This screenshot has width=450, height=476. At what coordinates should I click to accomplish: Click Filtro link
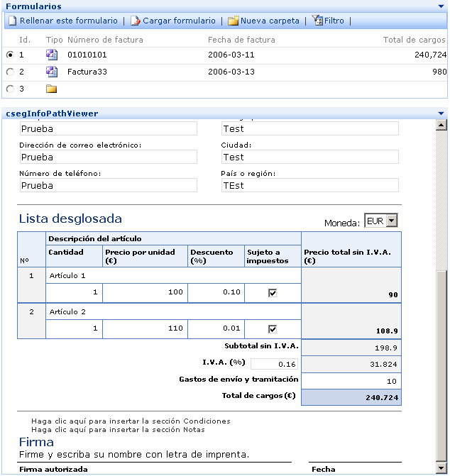(x=334, y=21)
